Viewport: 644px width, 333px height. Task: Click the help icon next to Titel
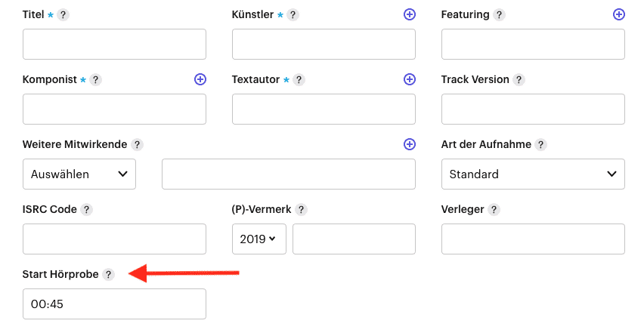[63, 15]
